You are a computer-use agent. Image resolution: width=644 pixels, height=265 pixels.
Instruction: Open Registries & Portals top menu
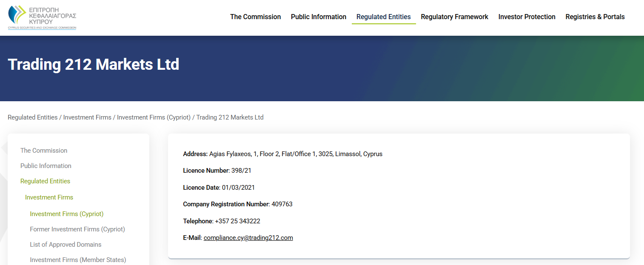pos(595,17)
